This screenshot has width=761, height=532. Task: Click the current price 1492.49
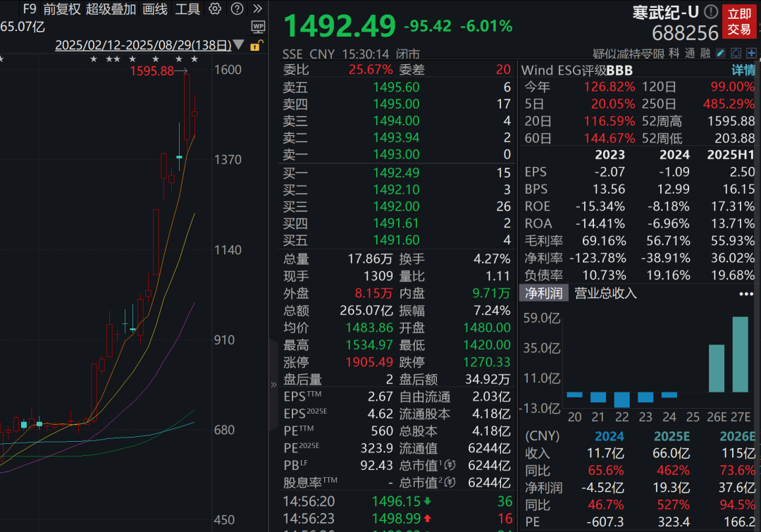(x=340, y=26)
